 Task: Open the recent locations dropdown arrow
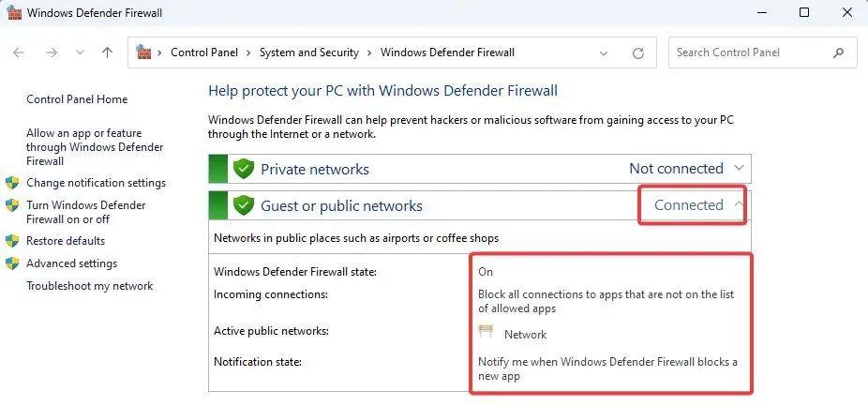pyautogui.click(x=80, y=53)
